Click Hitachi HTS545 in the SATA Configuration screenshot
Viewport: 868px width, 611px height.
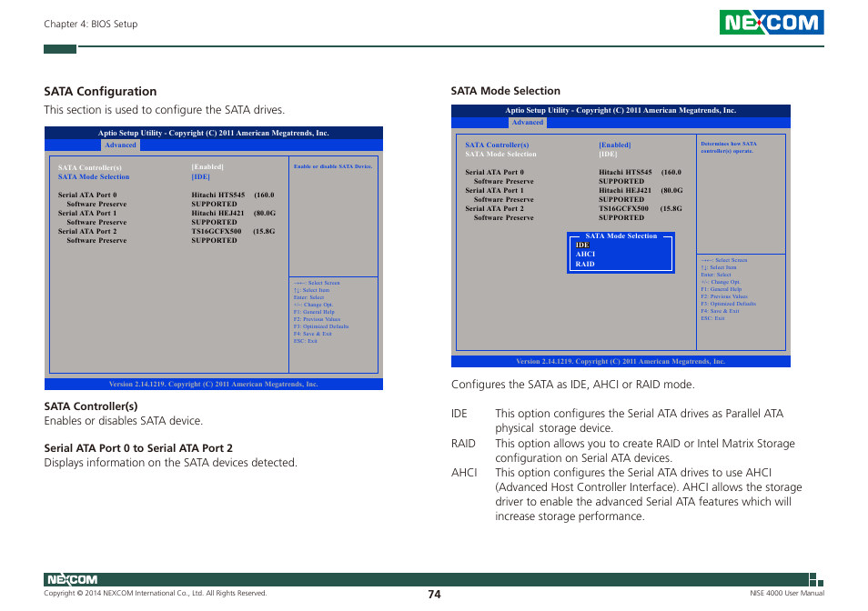click(x=218, y=195)
